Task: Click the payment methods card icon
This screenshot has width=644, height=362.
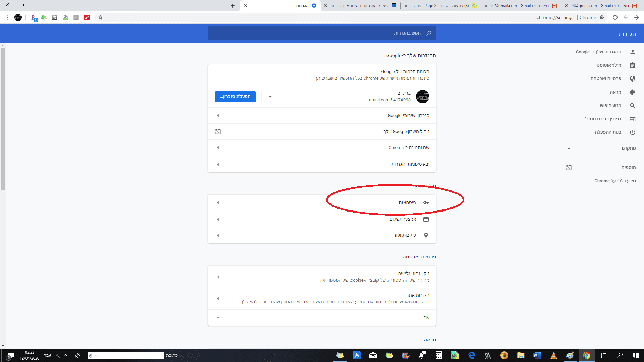Action: 426,219
